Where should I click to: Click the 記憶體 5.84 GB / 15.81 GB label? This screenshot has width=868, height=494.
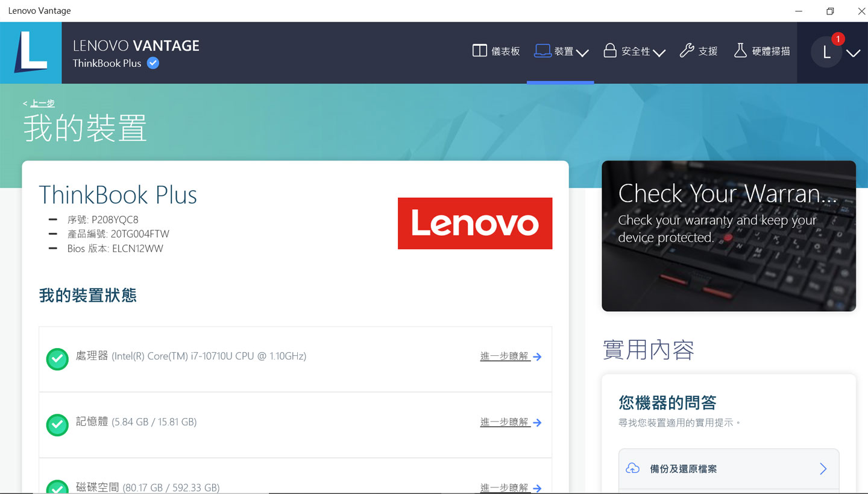[x=136, y=422]
